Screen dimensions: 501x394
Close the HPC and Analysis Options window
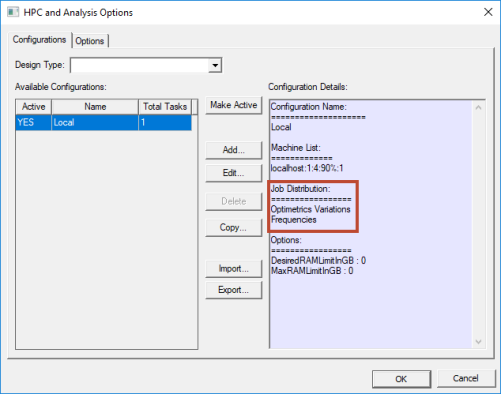[488, 12]
